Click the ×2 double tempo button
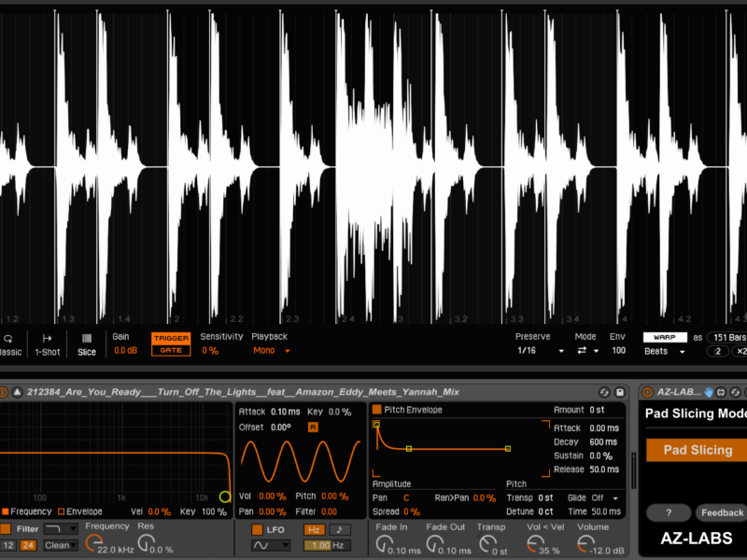This screenshot has width=747, height=560. click(740, 352)
